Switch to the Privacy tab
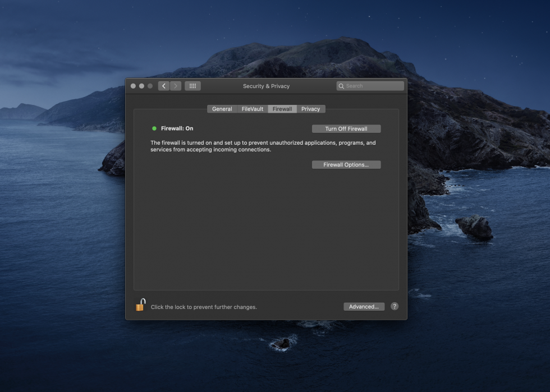 [x=310, y=109]
